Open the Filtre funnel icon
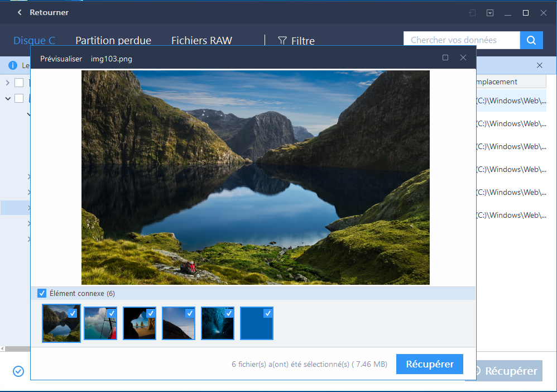The height and width of the screenshot is (392, 557). click(282, 41)
